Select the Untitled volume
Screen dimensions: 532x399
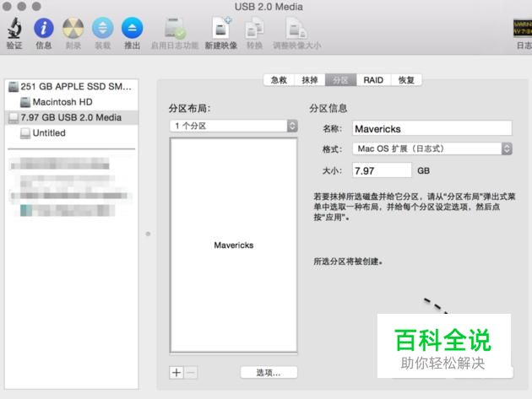tap(71, 133)
